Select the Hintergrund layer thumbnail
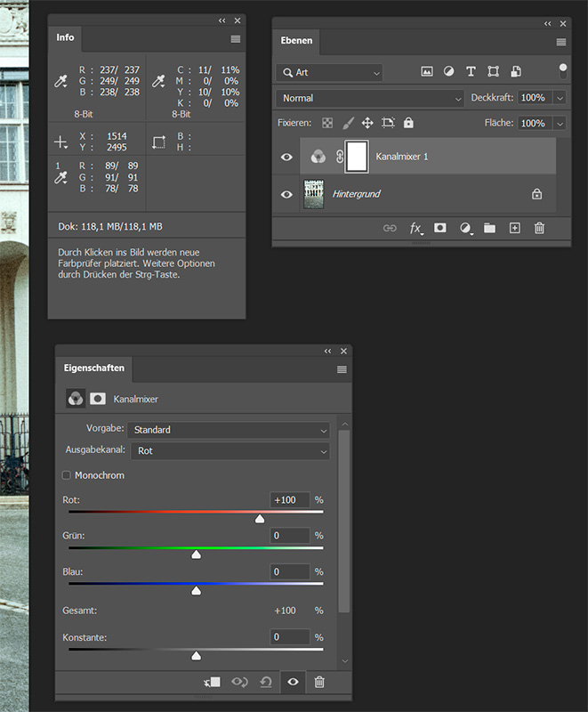 pyautogui.click(x=314, y=194)
